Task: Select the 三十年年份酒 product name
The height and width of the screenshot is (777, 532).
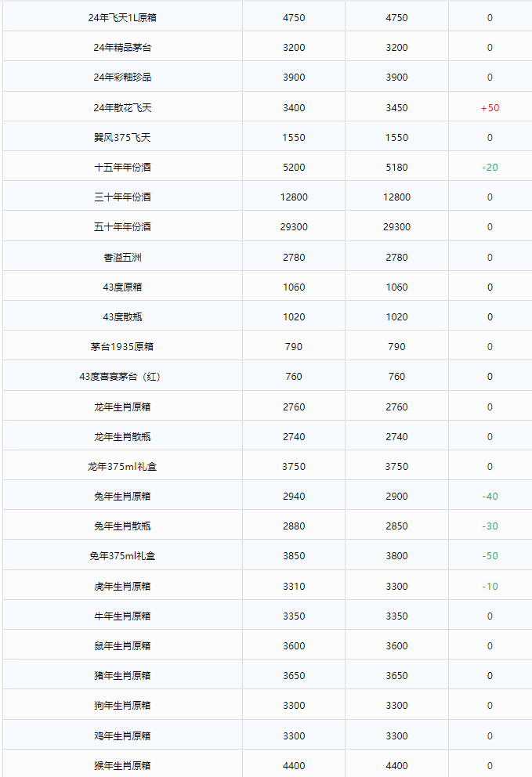Action: (x=122, y=197)
